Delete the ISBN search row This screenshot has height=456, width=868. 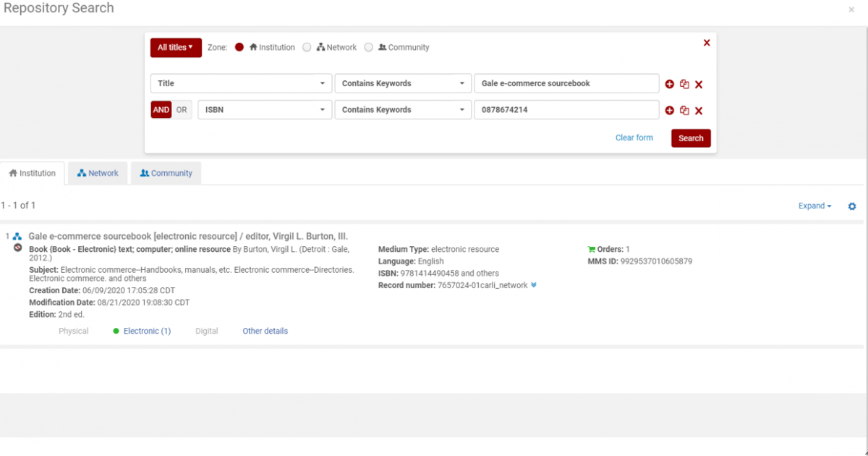(699, 111)
